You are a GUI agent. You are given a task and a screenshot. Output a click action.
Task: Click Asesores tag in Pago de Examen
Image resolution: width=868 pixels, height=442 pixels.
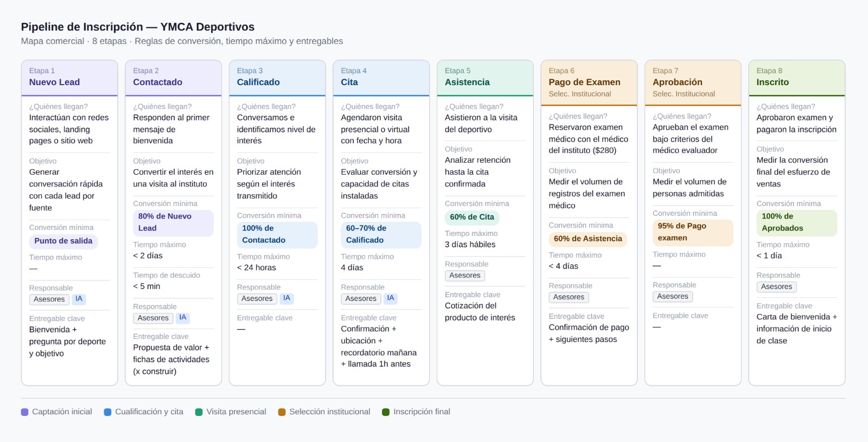pyautogui.click(x=569, y=297)
